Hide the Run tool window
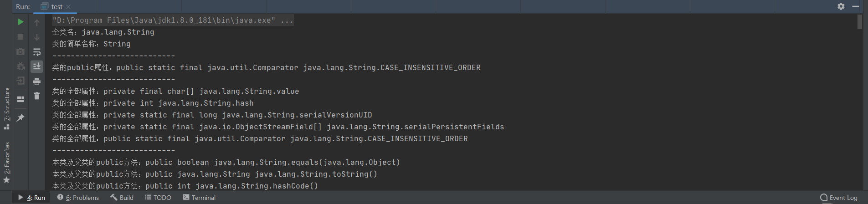This screenshot has width=868, height=204. point(855,6)
